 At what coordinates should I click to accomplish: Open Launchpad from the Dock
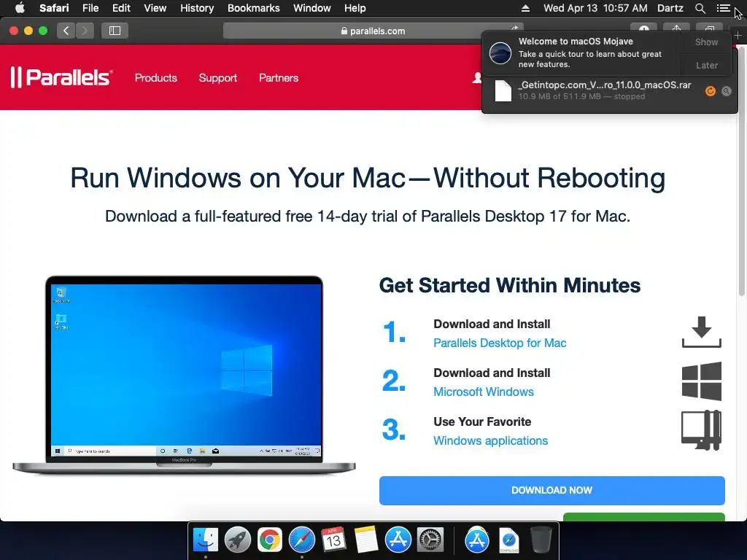pyautogui.click(x=237, y=540)
